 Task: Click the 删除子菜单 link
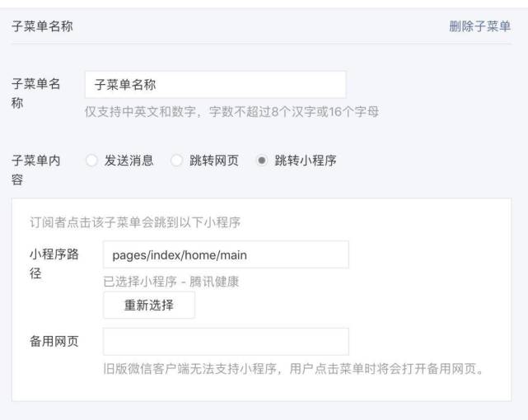[x=480, y=26]
